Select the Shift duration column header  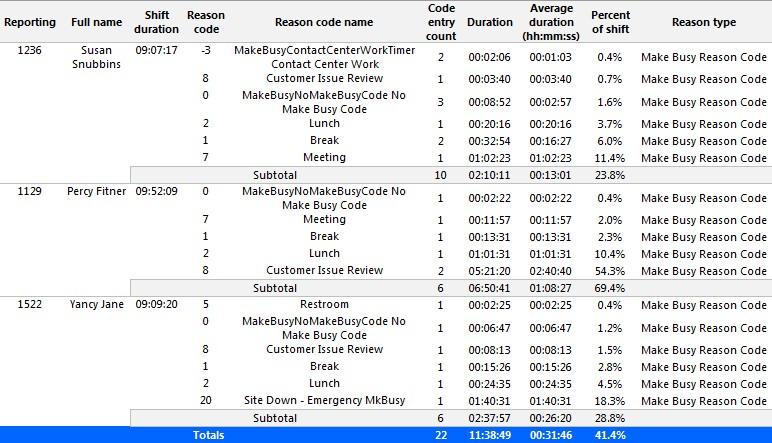157,22
